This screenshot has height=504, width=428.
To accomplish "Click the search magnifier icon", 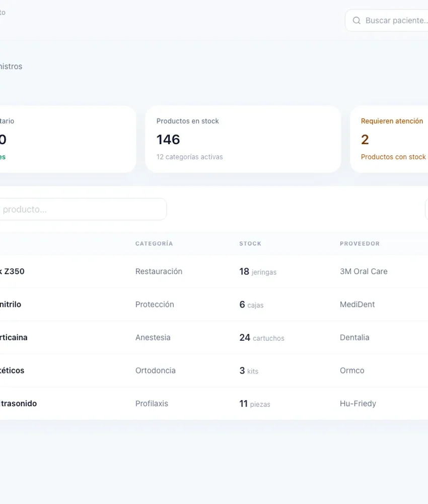I will 356,21.
